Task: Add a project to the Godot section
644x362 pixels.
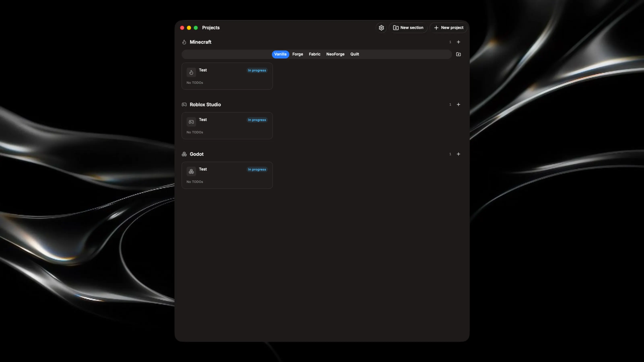Action: click(x=458, y=154)
